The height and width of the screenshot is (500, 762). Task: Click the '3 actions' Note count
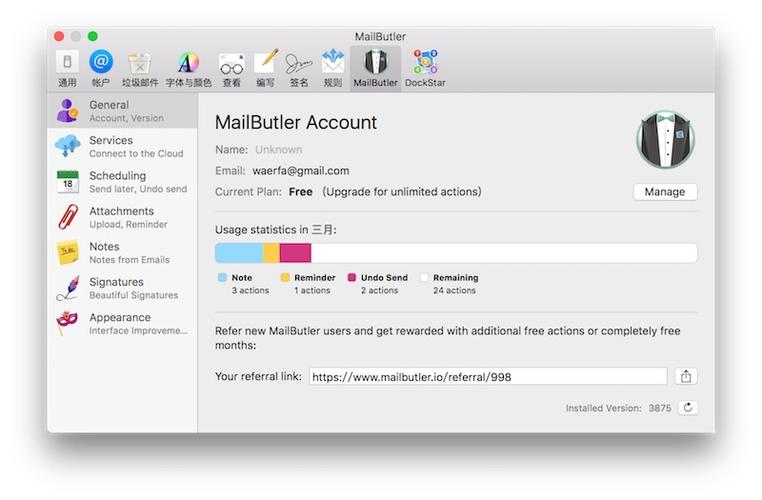pos(250,291)
